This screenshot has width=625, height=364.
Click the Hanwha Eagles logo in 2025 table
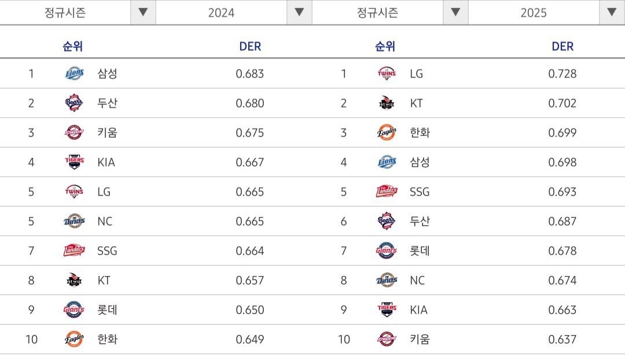pos(386,133)
